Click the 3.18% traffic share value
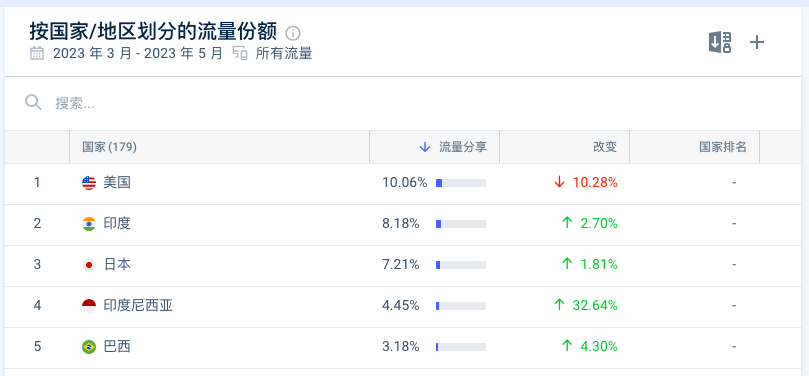This screenshot has height=376, width=809. 400,346
